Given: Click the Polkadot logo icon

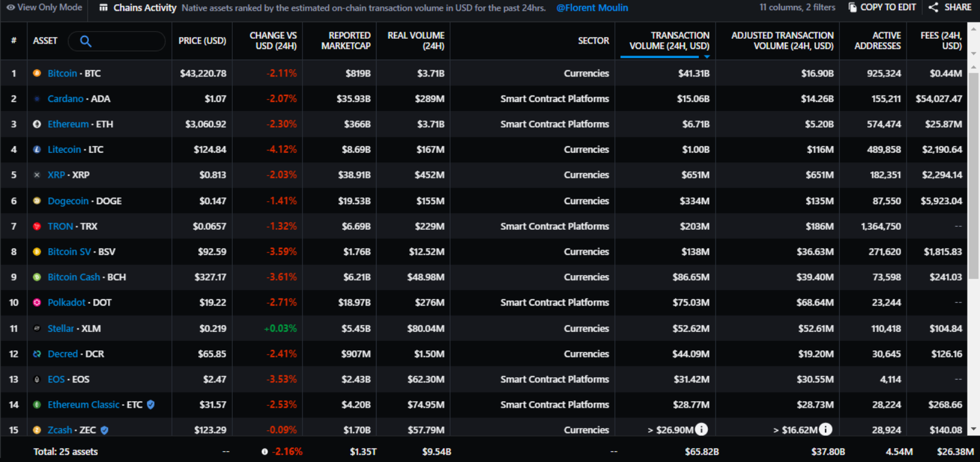Looking at the screenshot, I should coord(37,303).
